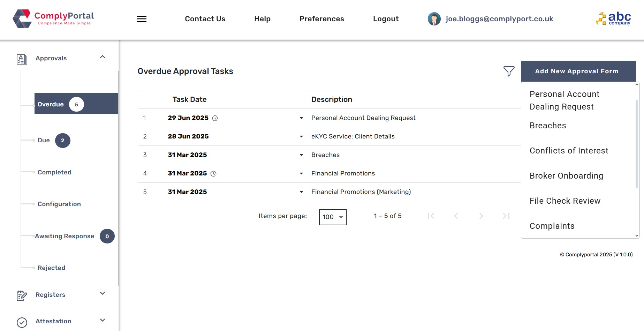Go to the next page arrow

pyautogui.click(x=481, y=216)
